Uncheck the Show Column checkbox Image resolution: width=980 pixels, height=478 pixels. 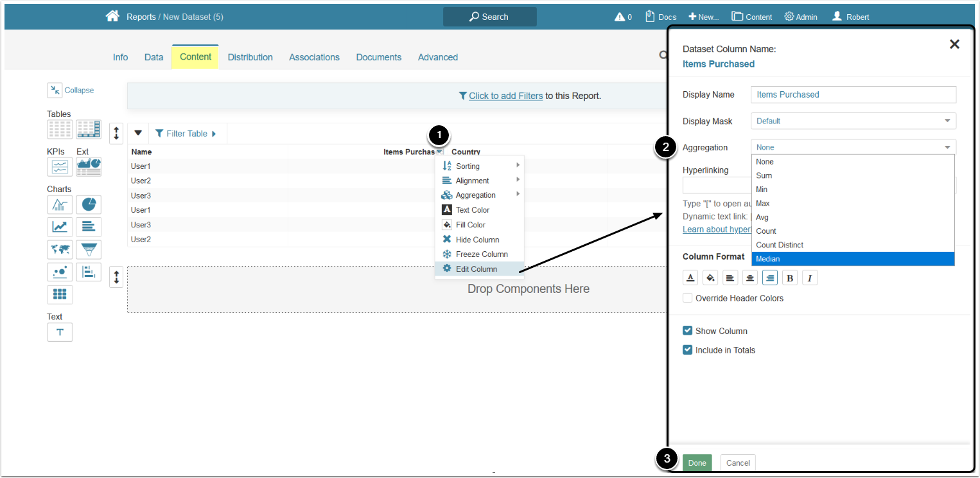click(688, 331)
